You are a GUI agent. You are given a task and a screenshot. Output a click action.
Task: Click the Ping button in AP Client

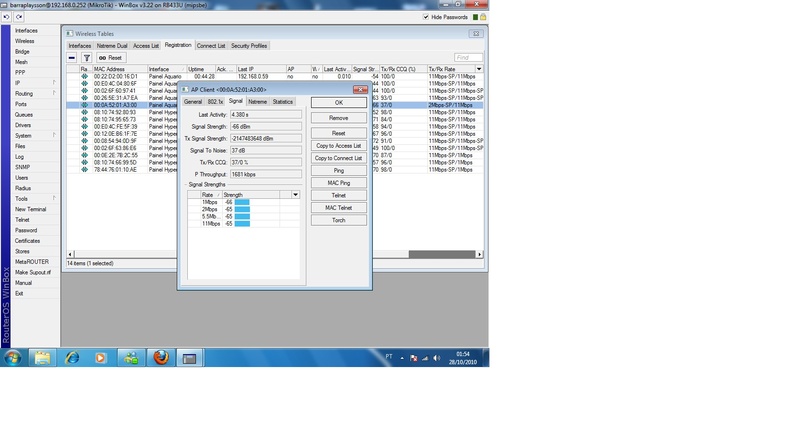pyautogui.click(x=339, y=170)
